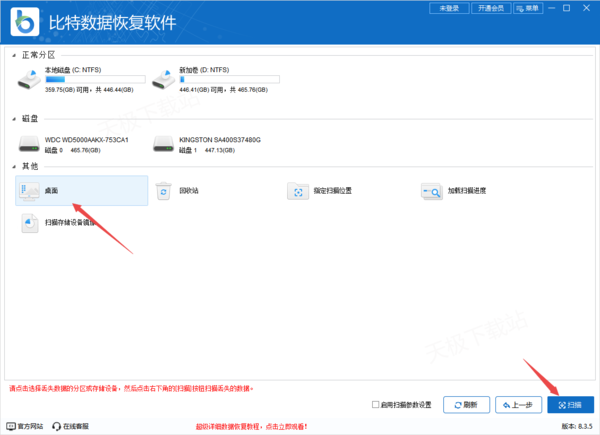Select the Recycle Bin (回收站) icon
This screenshot has height=435, width=600.
(163, 191)
